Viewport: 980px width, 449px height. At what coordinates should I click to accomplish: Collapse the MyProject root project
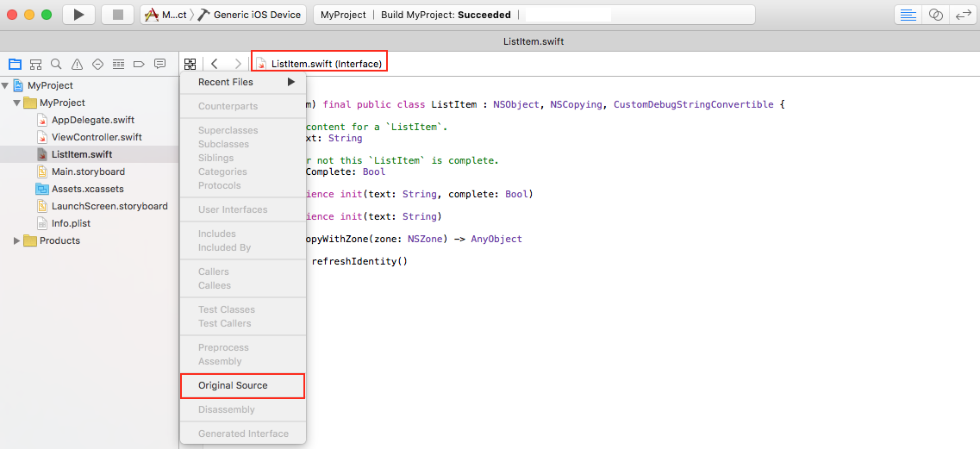tap(6, 85)
